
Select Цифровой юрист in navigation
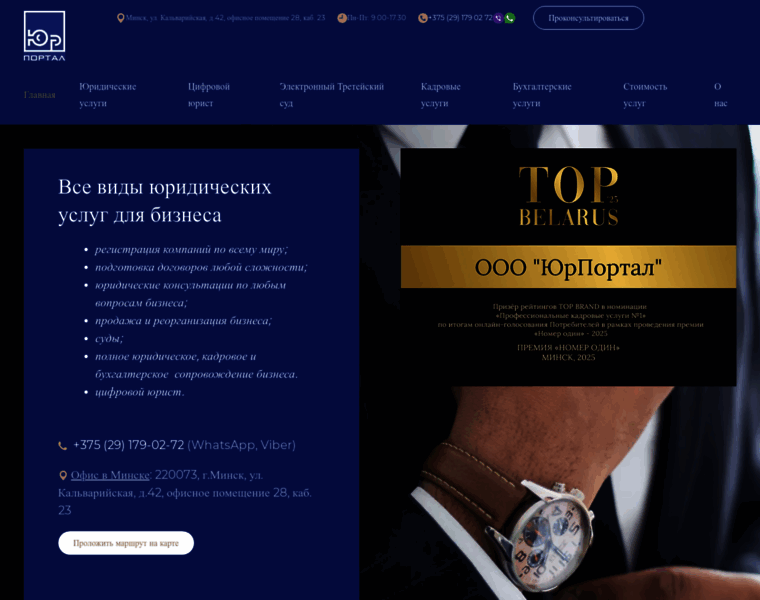click(209, 95)
